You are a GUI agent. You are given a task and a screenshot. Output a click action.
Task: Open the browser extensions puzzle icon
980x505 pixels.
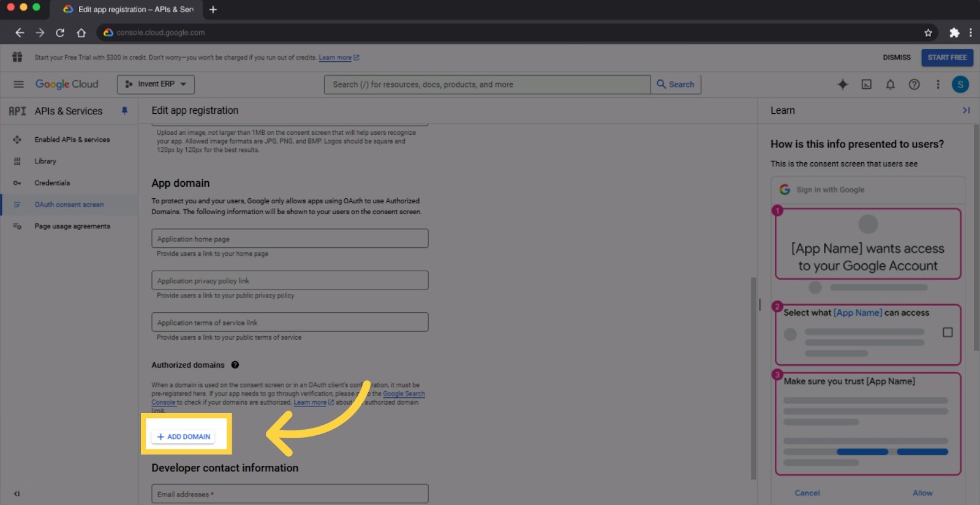click(x=954, y=32)
